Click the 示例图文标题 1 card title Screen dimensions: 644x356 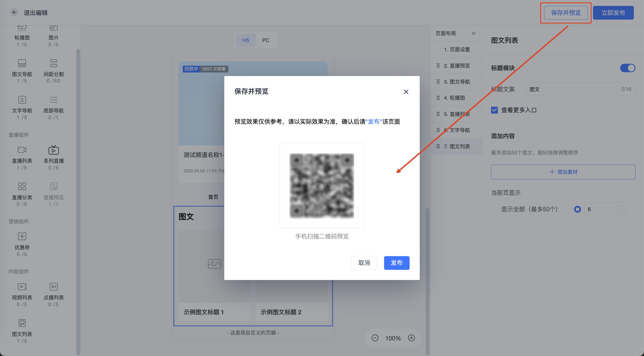click(203, 312)
